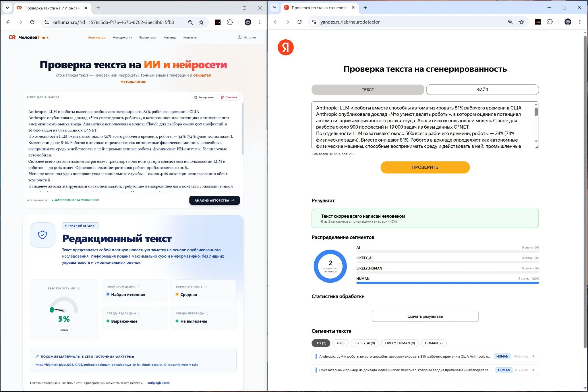Click info icon beside Следы перевода
The width and height of the screenshot is (588, 392).
(207, 313)
